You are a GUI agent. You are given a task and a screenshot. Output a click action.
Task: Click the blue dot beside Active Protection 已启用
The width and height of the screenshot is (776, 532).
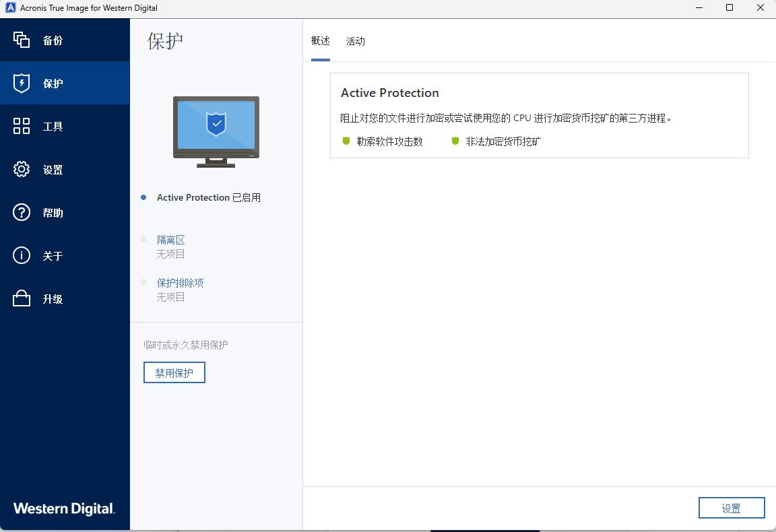pos(143,197)
